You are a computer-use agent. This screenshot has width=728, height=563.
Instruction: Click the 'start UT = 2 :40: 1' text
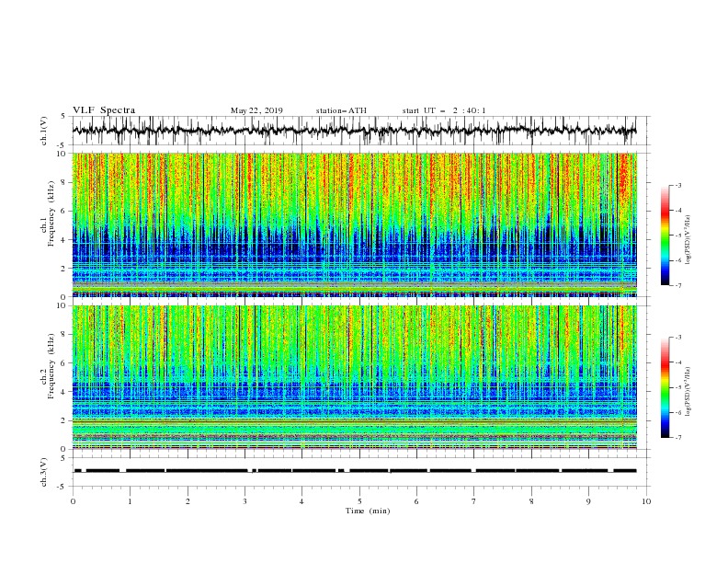(x=444, y=110)
